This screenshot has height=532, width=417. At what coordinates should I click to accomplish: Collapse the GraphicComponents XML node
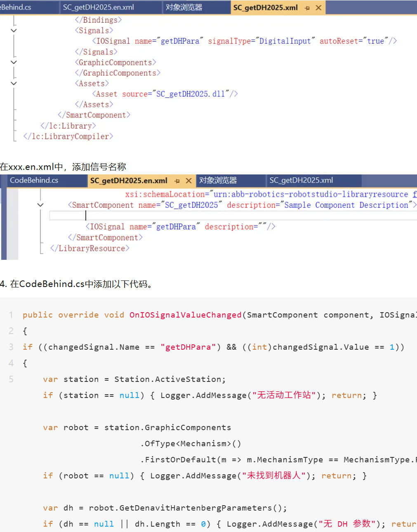point(14,62)
